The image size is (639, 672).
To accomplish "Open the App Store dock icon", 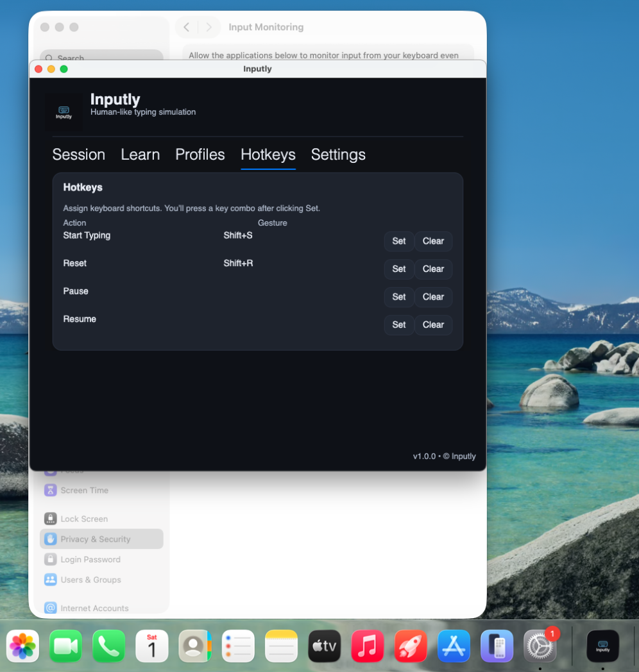I will click(454, 645).
